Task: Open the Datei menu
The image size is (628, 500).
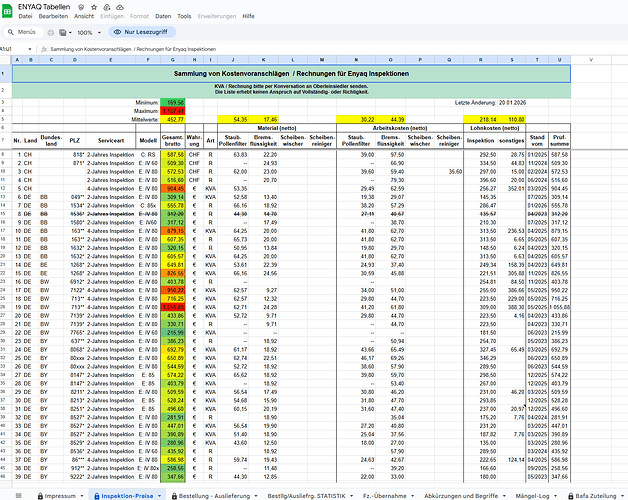Action: coord(25,17)
